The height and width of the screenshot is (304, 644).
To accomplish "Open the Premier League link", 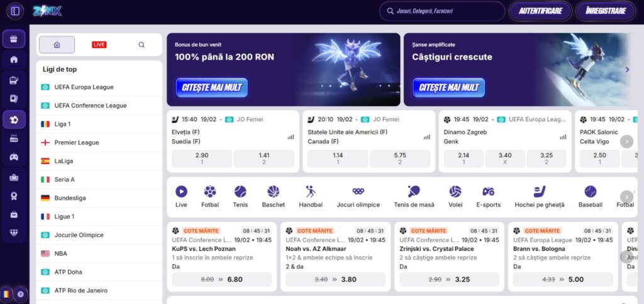I will pos(76,143).
